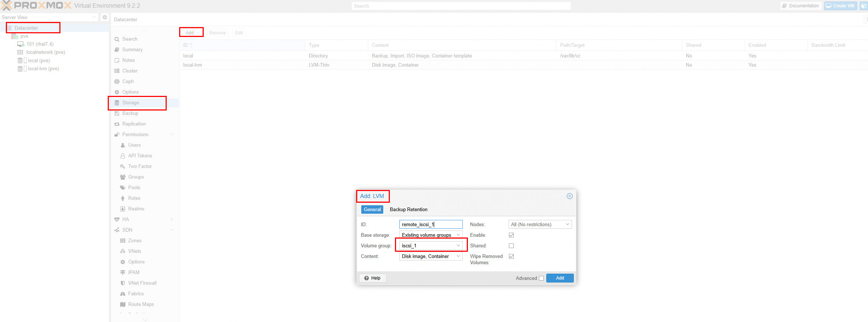Click the Route Maps map icon
Viewport: 868px width, 322px height.
tap(123, 304)
